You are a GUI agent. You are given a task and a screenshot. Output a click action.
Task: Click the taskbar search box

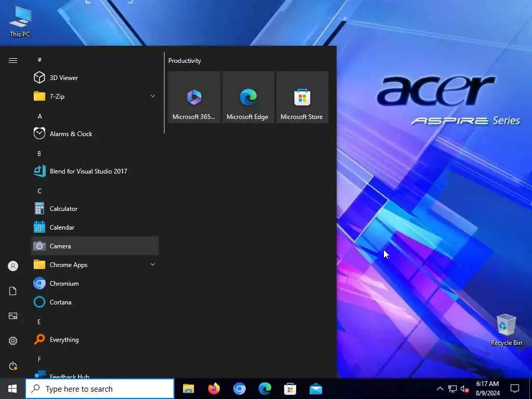100,389
